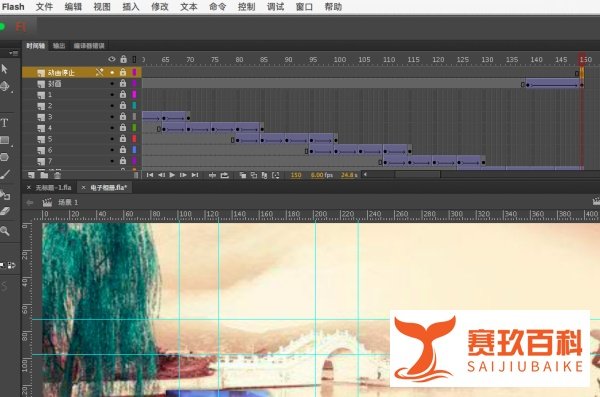Select the 3D Rotation tool
Viewport: 600px width, 397px height.
click(x=5, y=86)
